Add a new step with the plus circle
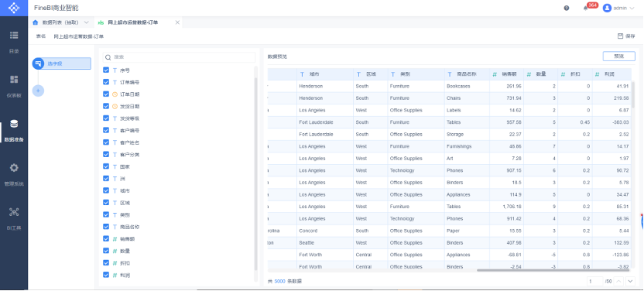644x291 pixels. [38, 91]
